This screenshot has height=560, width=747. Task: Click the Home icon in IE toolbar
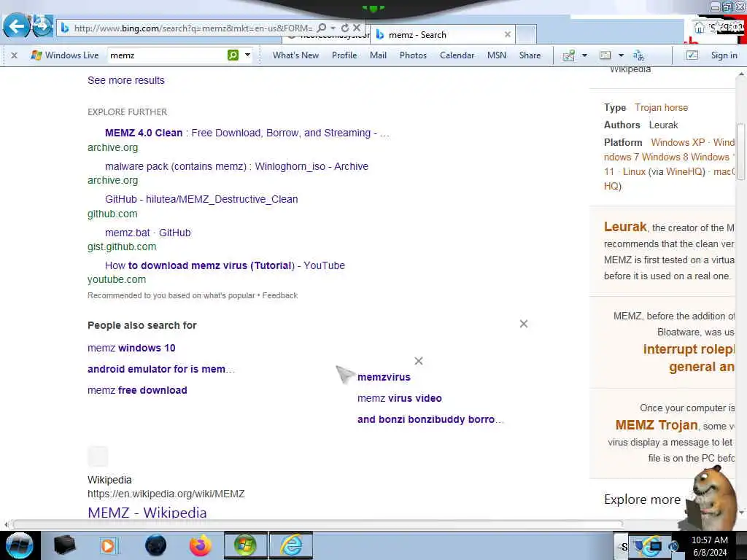tap(699, 28)
